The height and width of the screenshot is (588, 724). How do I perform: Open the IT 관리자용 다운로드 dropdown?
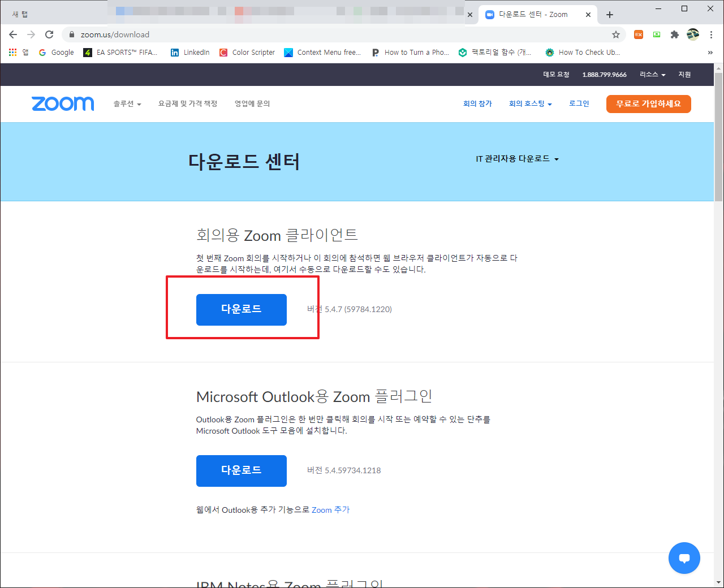click(x=518, y=159)
